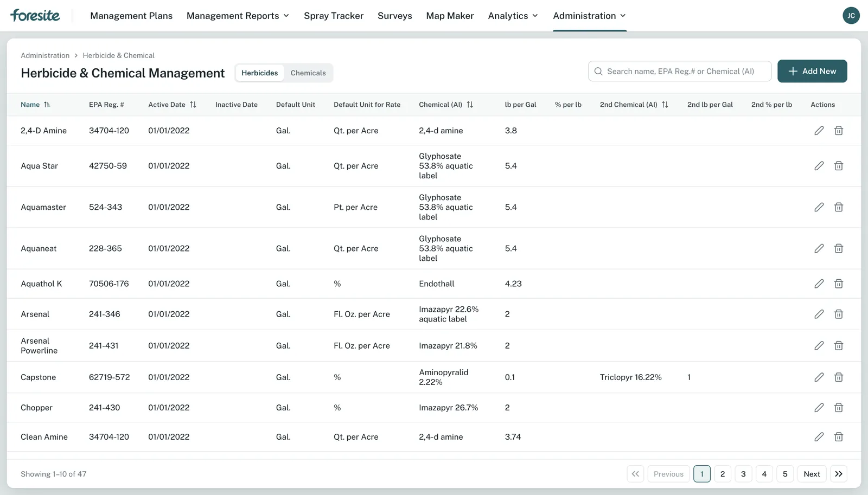Viewport: 868px width, 495px height.
Task: Go to page 3 of results
Action: click(743, 474)
